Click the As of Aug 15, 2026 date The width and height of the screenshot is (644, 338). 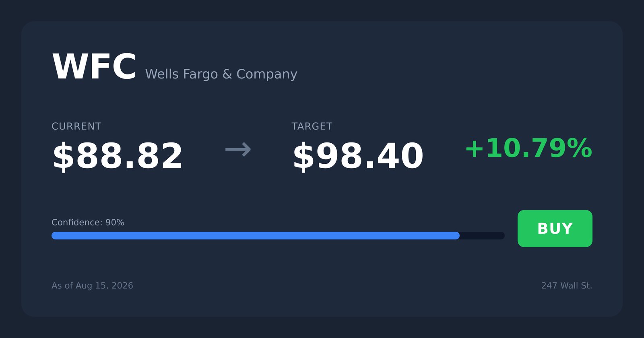pyautogui.click(x=92, y=286)
